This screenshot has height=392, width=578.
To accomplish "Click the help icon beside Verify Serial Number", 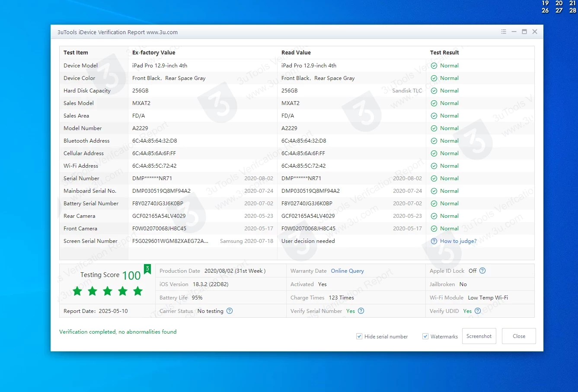I will [361, 311].
